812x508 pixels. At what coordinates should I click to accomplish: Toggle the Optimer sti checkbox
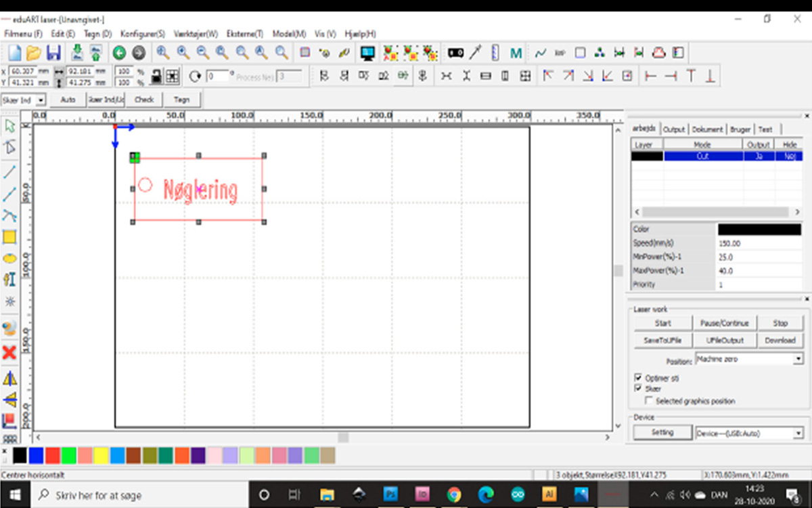[x=638, y=377]
